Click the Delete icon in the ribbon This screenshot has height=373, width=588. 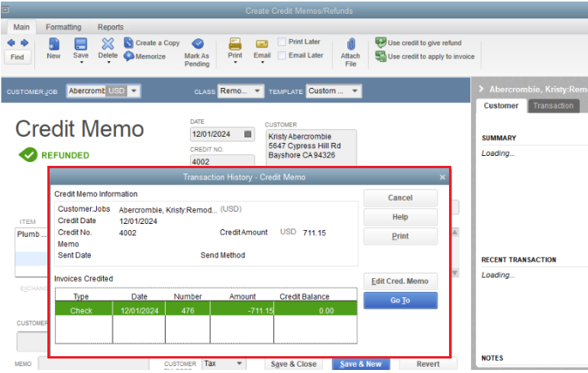tap(108, 47)
